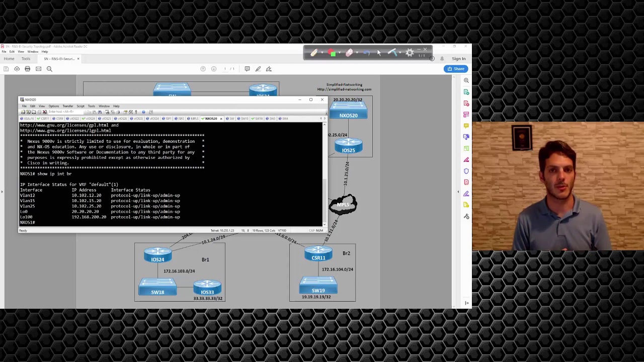Click the Acrobat sign document icon
The image size is (644, 362).
269,69
